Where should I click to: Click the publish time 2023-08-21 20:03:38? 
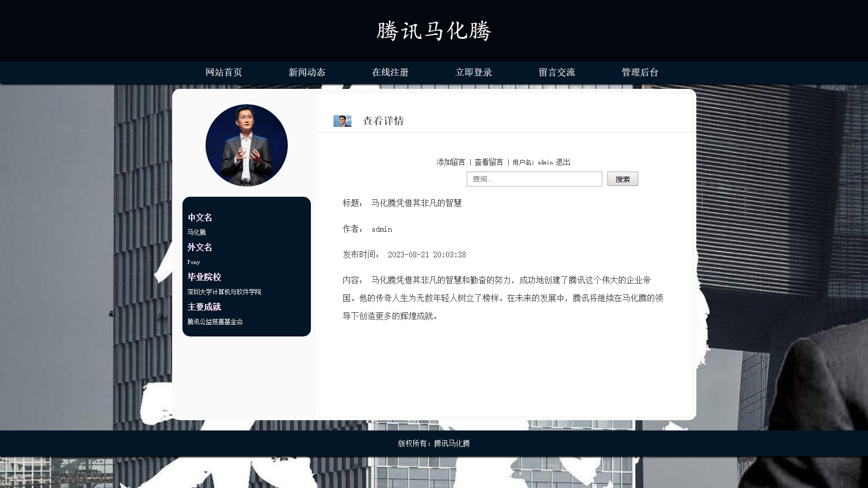pyautogui.click(x=427, y=255)
